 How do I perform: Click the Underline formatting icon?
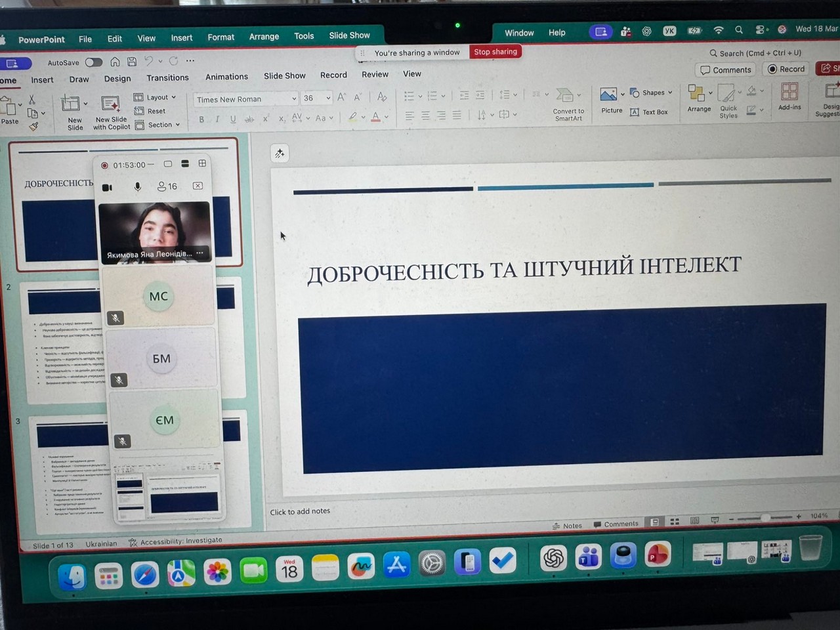[233, 119]
